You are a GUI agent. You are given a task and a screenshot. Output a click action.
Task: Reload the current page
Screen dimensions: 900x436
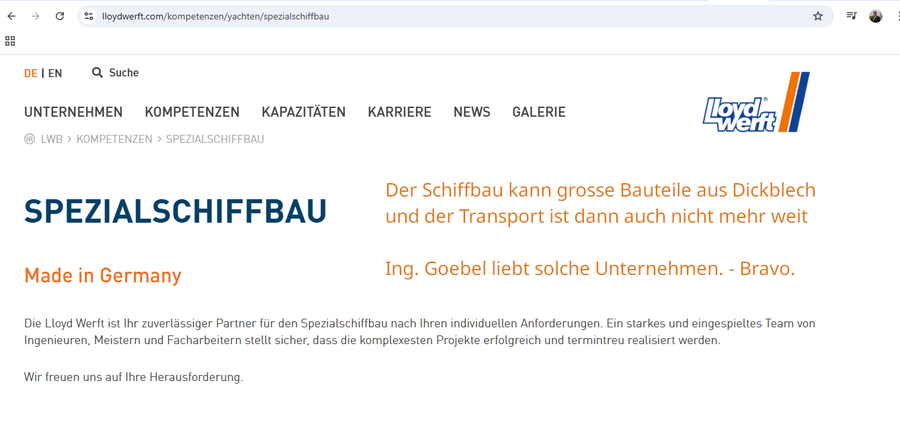click(60, 16)
